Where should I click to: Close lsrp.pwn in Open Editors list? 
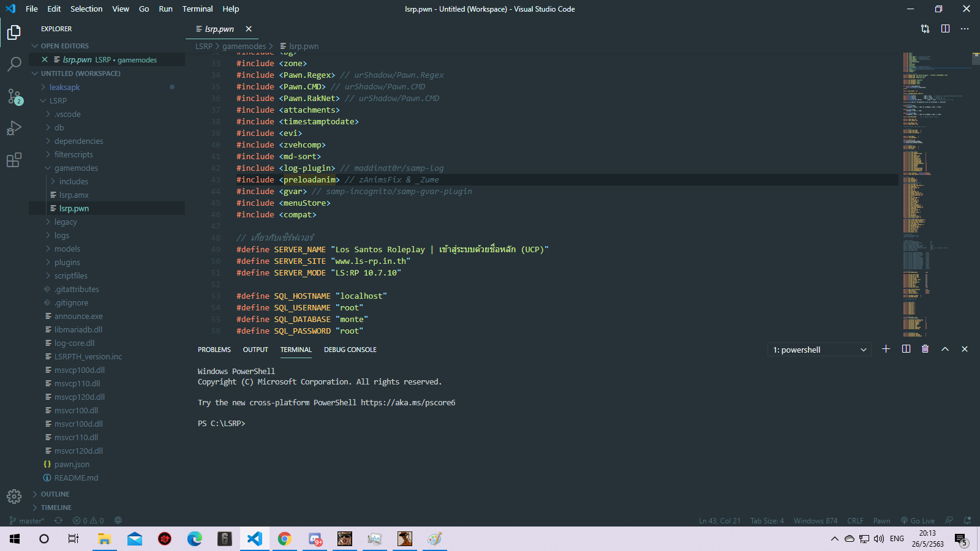[x=45, y=59]
